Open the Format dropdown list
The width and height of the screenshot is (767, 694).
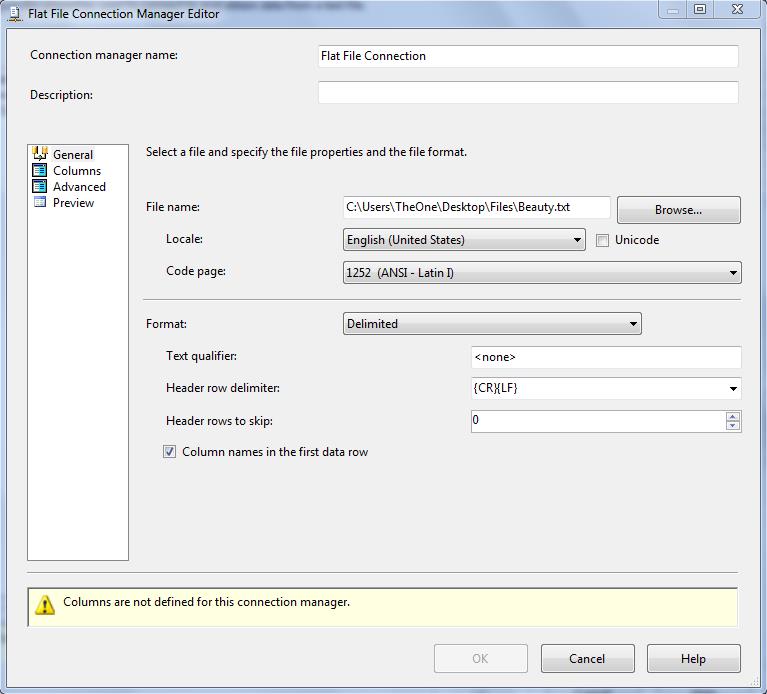pos(633,324)
